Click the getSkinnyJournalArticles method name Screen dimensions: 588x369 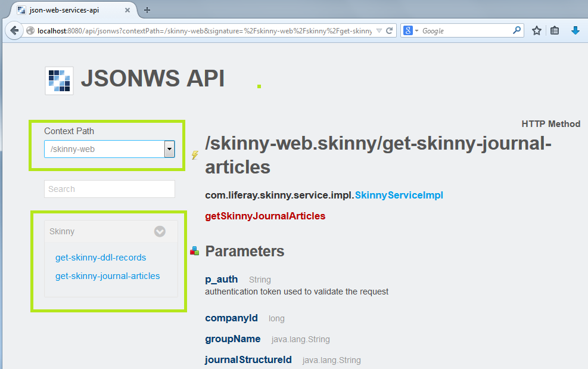265,216
